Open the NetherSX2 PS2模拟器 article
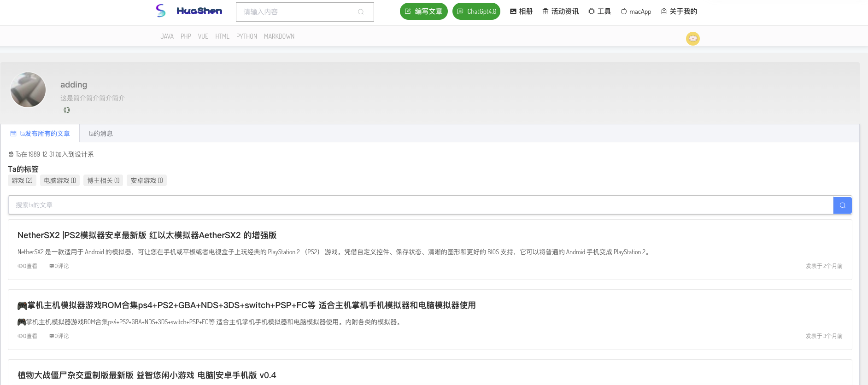The height and width of the screenshot is (385, 868). click(147, 235)
